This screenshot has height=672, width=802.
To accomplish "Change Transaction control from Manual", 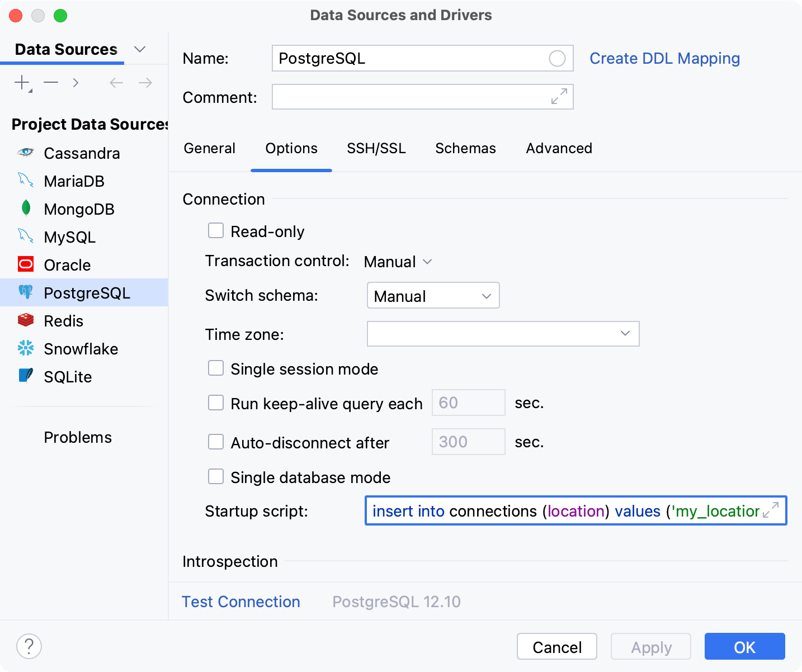I will [398, 261].
